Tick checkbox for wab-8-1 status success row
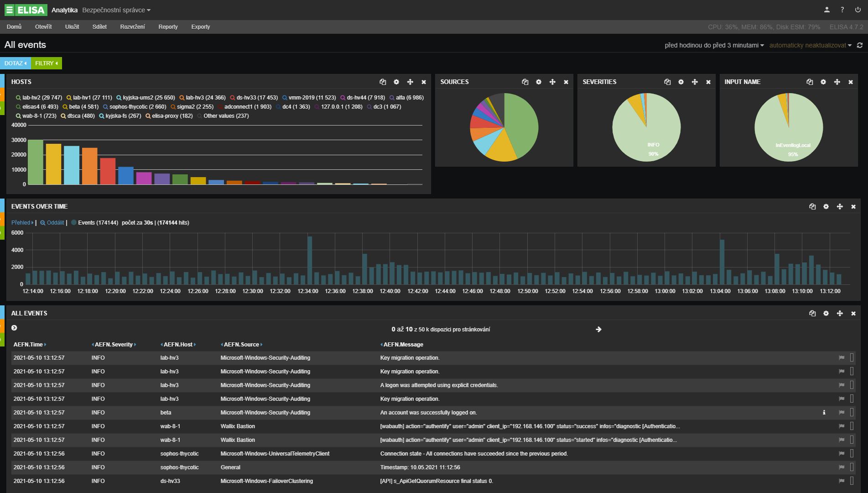This screenshot has width=868, height=493. 852,426
